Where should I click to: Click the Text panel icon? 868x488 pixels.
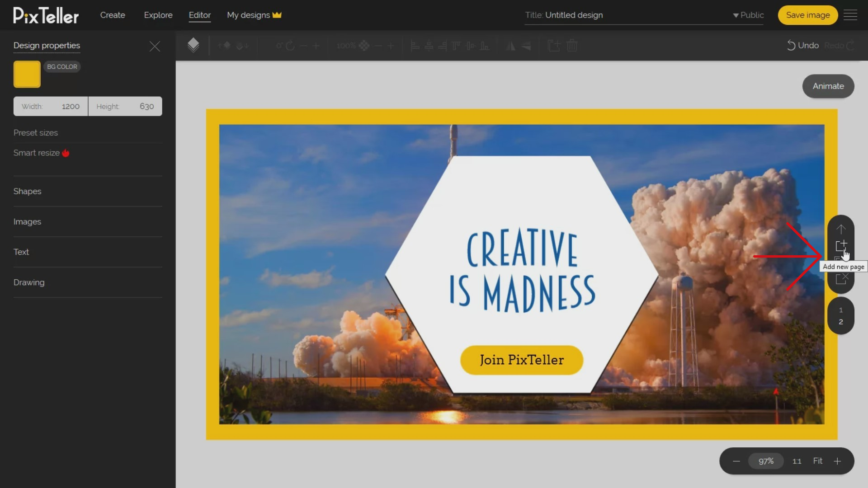[x=21, y=251]
